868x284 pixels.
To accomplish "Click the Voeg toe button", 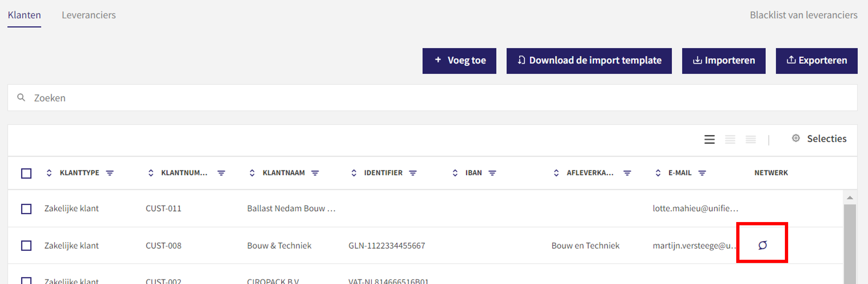I will [x=459, y=61].
